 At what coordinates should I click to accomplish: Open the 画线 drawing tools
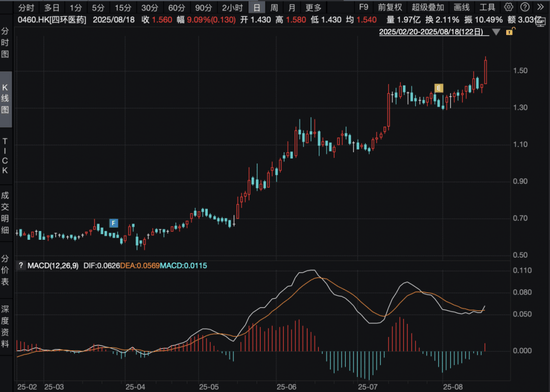pos(461,7)
